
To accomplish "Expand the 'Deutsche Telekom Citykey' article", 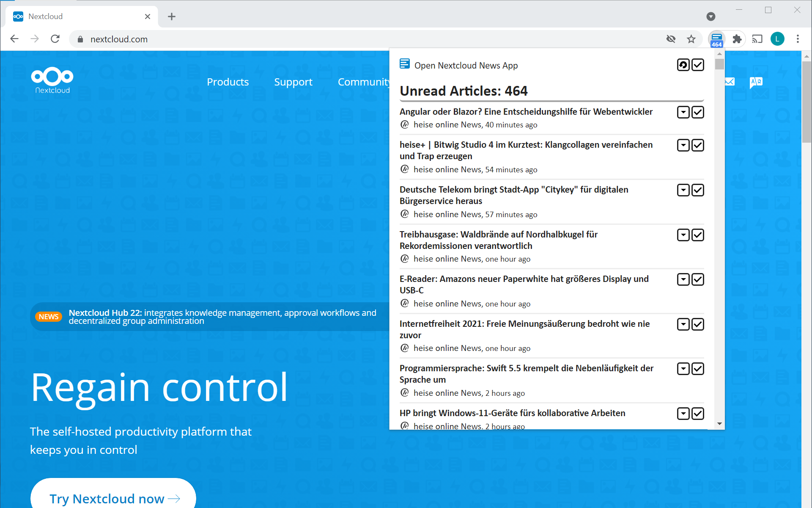I will 683,190.
